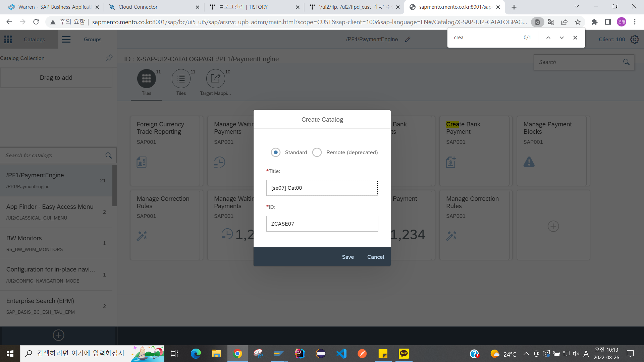Cancel the Create Catalog dialog
Screen dimensions: 644x362
pos(376,257)
